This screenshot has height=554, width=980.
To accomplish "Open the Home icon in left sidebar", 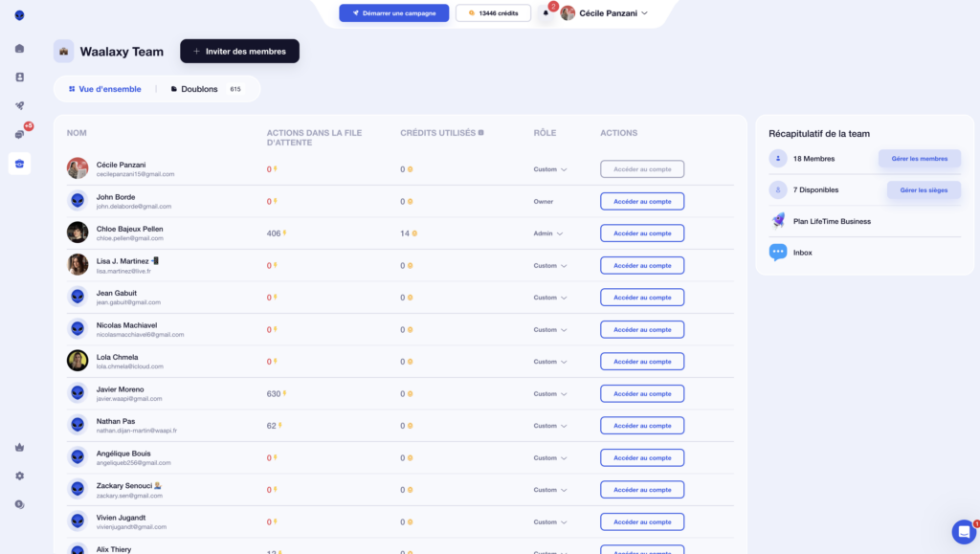I will pyautogui.click(x=20, y=49).
